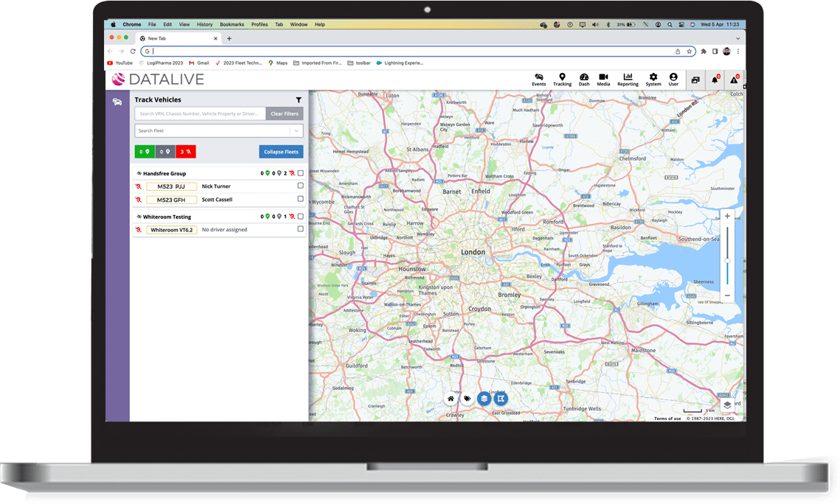Select the New Tab browser tab

(178, 38)
